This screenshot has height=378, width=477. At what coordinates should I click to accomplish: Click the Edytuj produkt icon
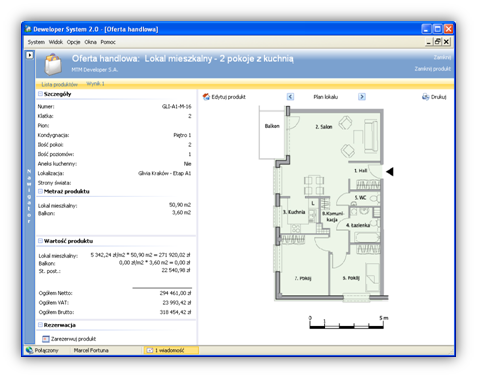[x=206, y=97]
